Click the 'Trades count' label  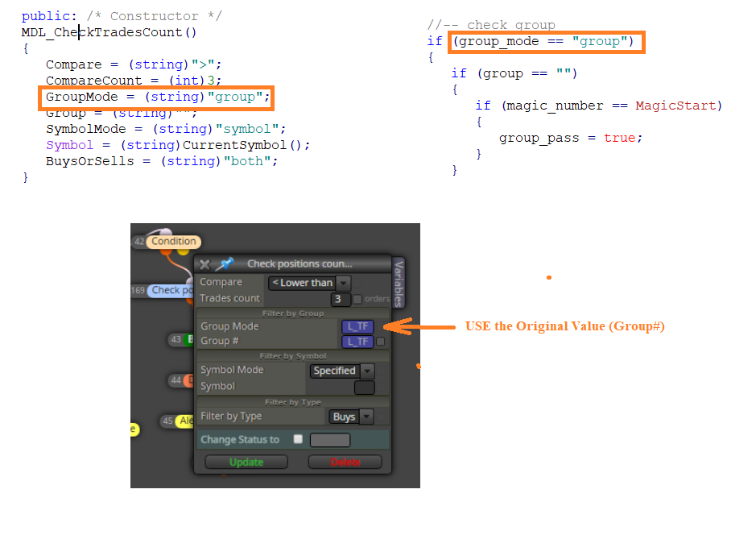(x=229, y=298)
